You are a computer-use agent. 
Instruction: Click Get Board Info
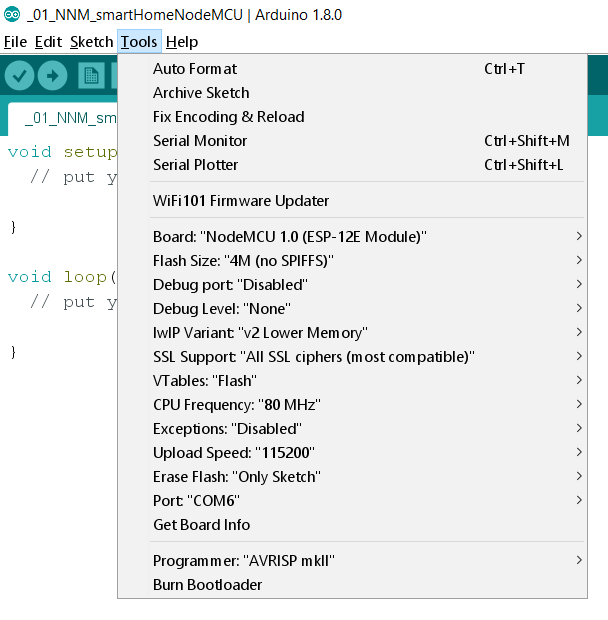click(x=352, y=525)
